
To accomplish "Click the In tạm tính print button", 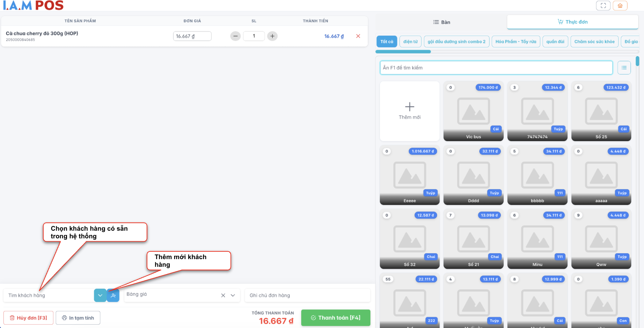I will click(x=78, y=318).
